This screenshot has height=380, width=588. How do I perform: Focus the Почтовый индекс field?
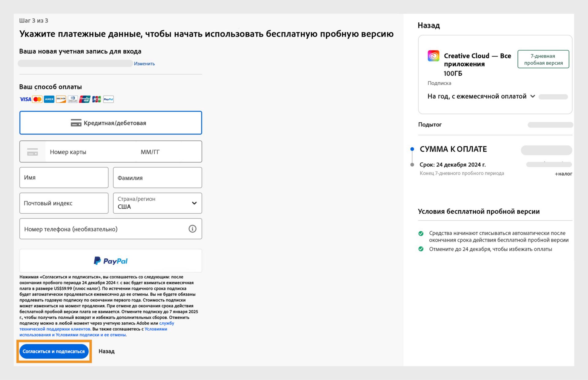coord(64,203)
